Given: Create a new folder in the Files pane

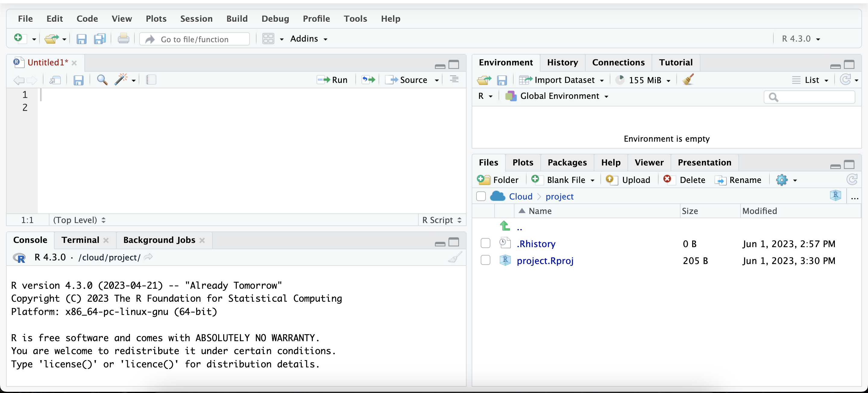Looking at the screenshot, I should pyautogui.click(x=498, y=180).
